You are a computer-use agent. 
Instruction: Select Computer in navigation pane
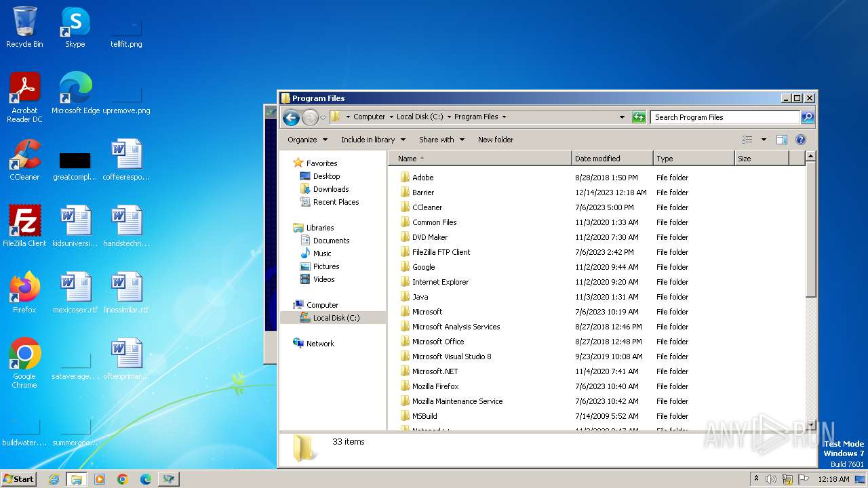pos(322,305)
